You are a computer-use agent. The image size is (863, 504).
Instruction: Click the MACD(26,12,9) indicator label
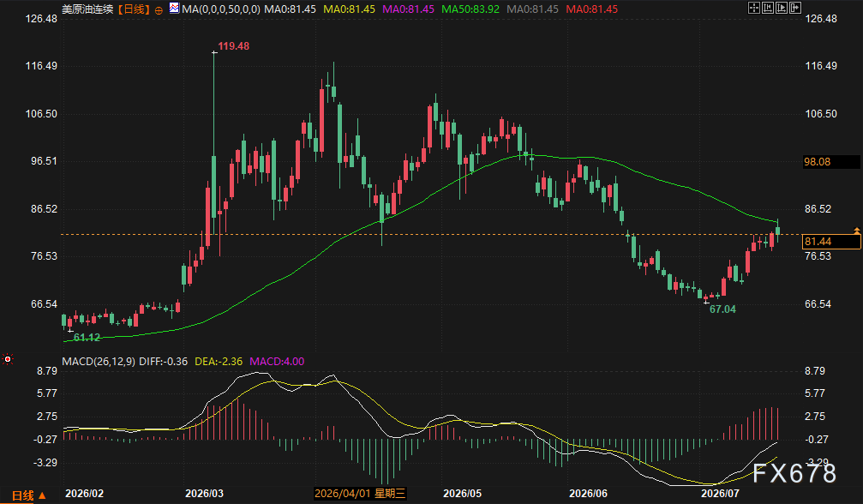[99, 362]
